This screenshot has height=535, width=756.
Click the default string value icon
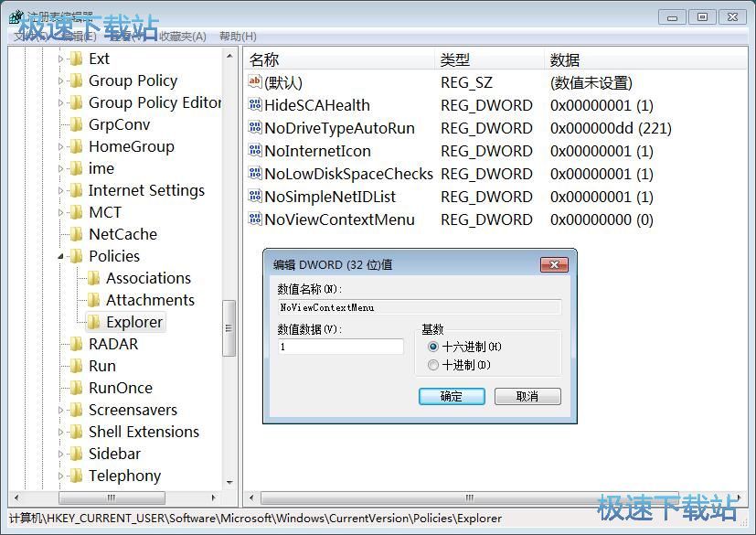[254, 81]
